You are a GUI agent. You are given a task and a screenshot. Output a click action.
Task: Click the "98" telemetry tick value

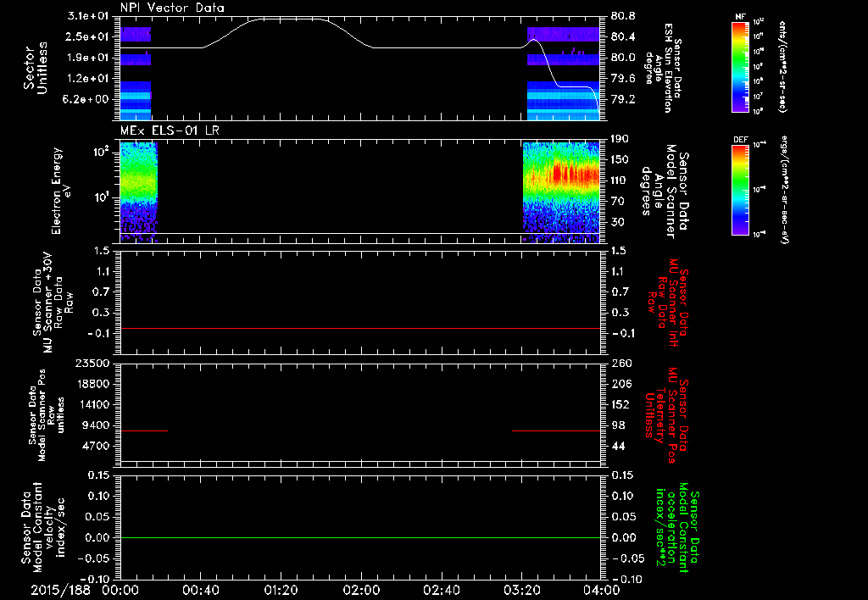click(618, 425)
